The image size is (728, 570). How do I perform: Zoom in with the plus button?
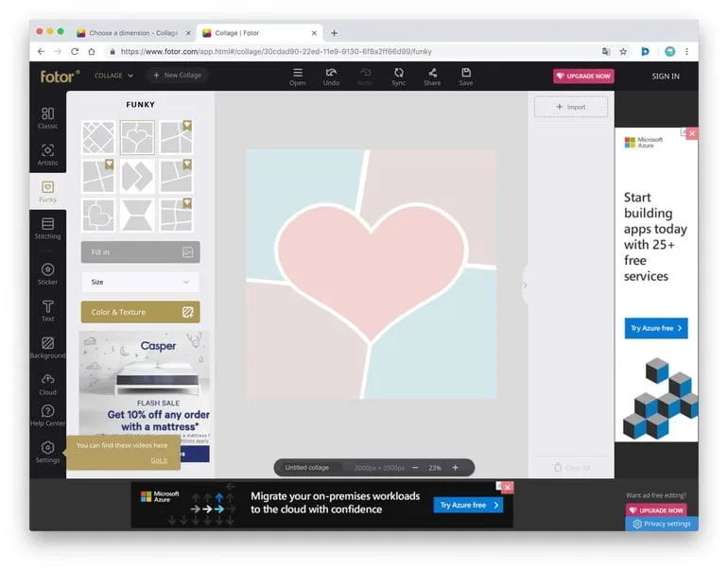455,468
